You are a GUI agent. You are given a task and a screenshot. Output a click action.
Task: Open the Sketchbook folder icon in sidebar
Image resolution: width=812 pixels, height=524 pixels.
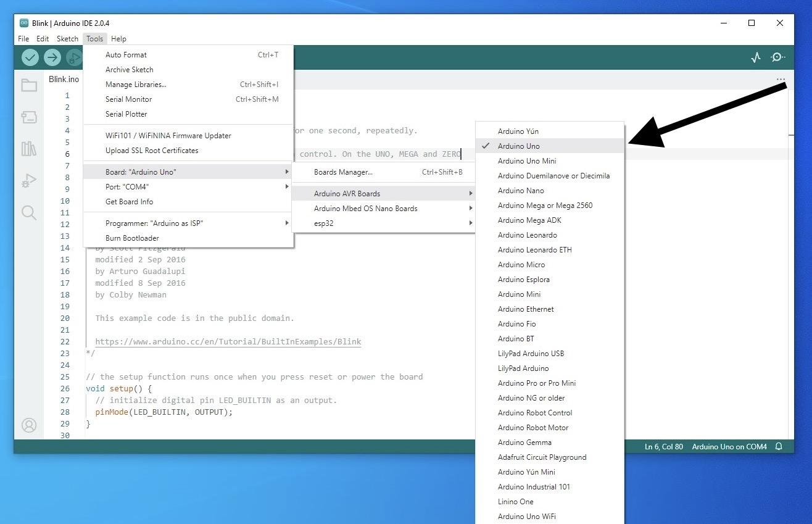coord(28,86)
